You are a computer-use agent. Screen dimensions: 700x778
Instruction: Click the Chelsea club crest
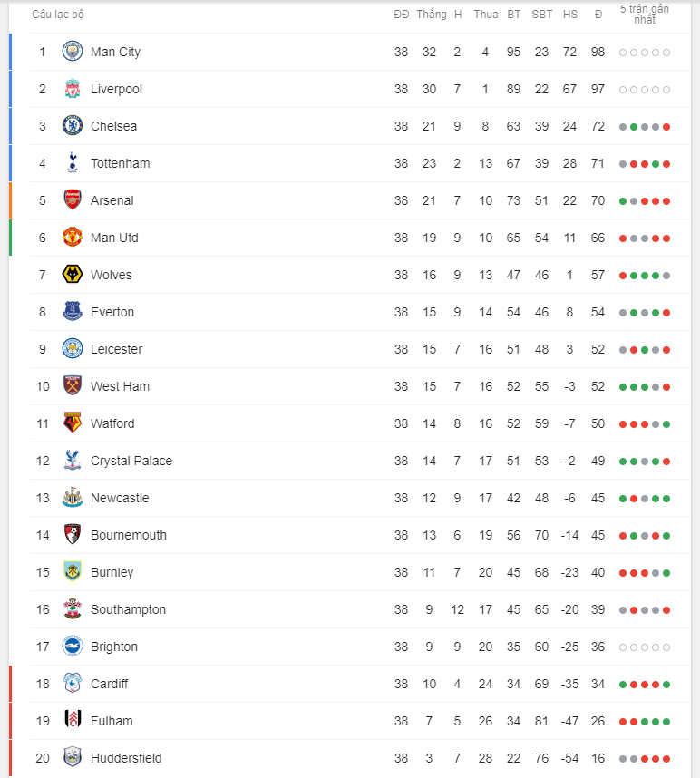click(73, 126)
